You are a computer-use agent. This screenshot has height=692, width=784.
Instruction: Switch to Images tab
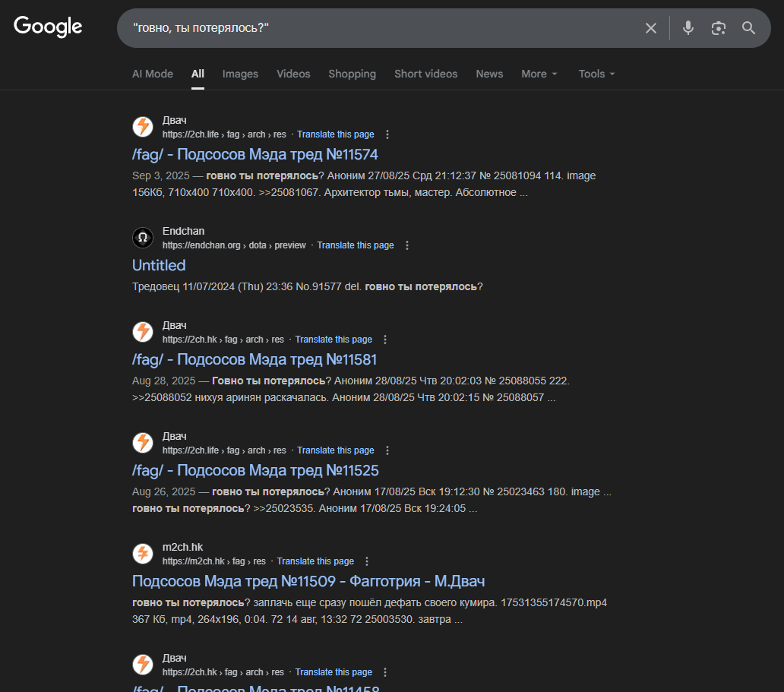[240, 74]
